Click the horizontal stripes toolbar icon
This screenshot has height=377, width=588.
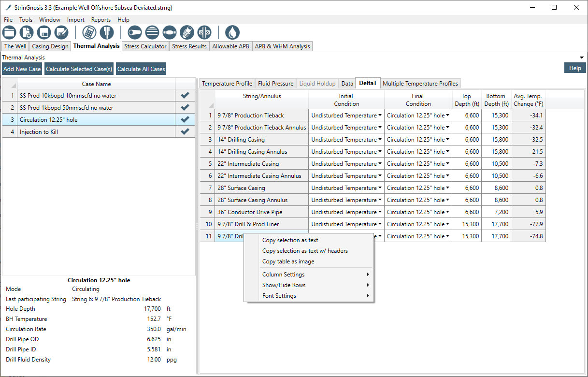pos(152,33)
